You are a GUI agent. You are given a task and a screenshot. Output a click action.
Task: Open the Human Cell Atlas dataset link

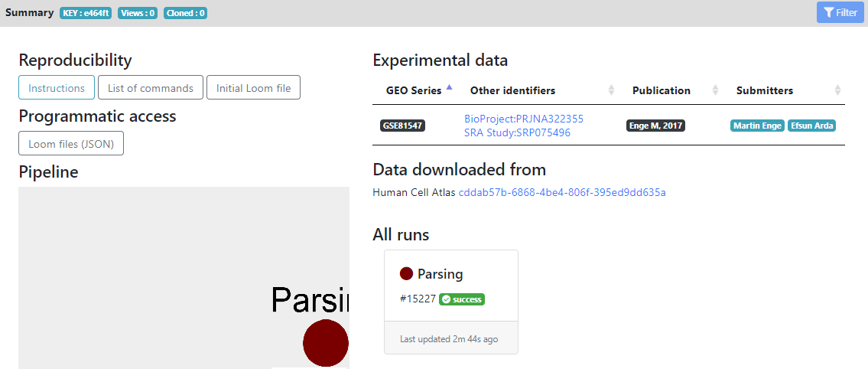pos(561,192)
